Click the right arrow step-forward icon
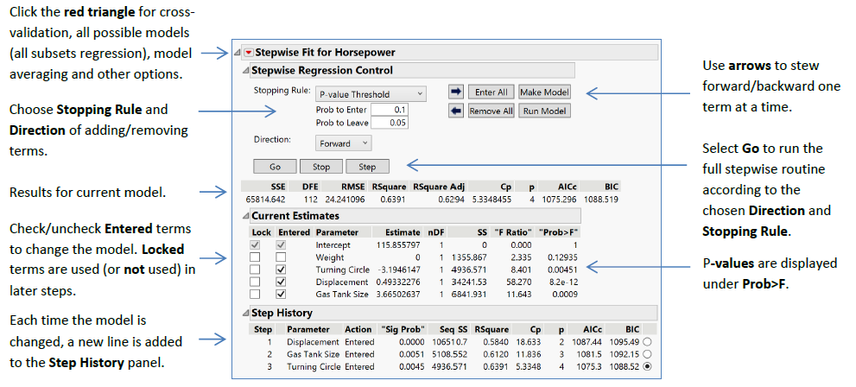This screenshot has height=387, width=856. [455, 92]
